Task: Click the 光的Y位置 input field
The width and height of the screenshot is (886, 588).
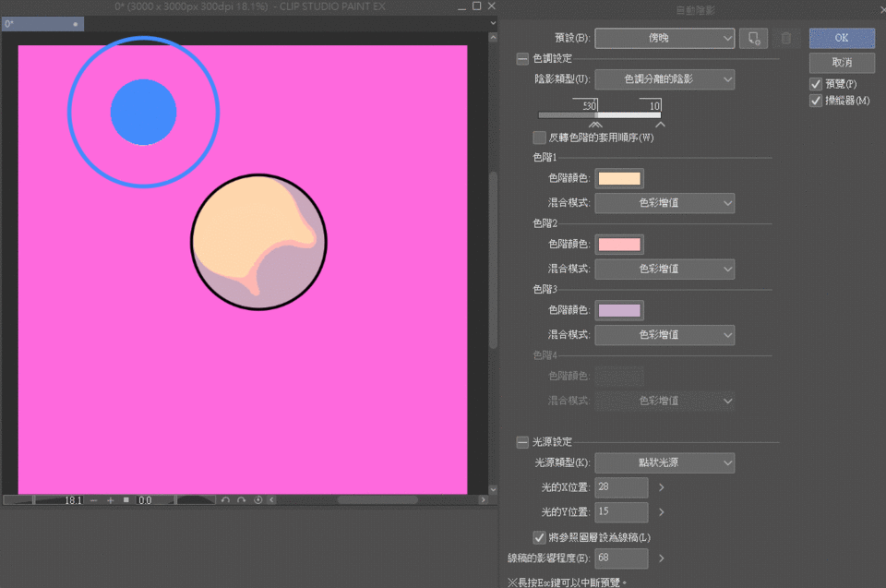Action: coord(621,511)
